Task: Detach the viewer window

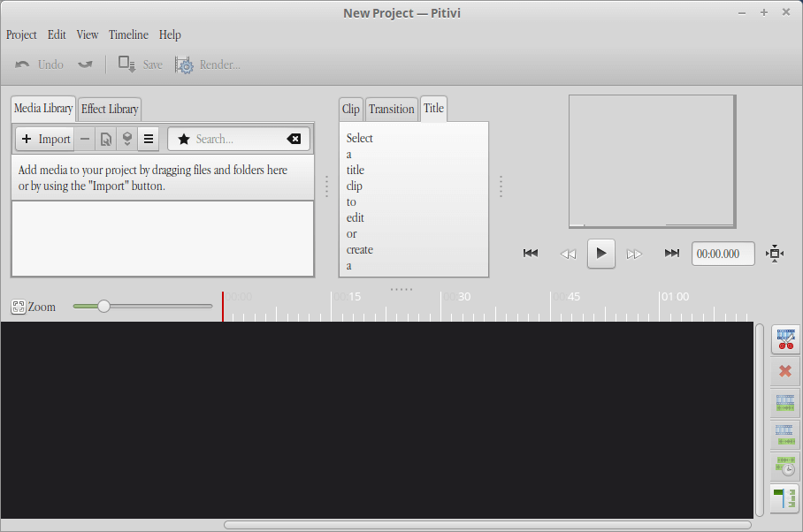Action: 775,254
